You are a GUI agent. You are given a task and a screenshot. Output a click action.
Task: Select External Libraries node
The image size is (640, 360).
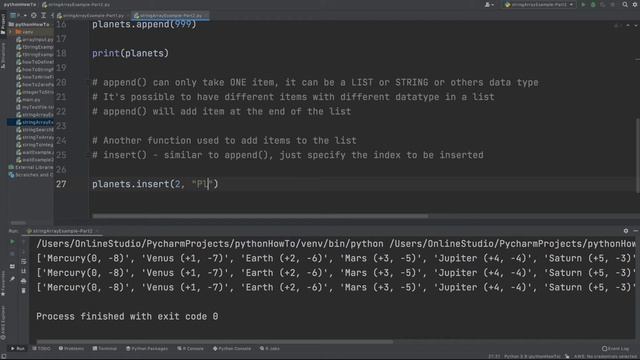(31, 167)
